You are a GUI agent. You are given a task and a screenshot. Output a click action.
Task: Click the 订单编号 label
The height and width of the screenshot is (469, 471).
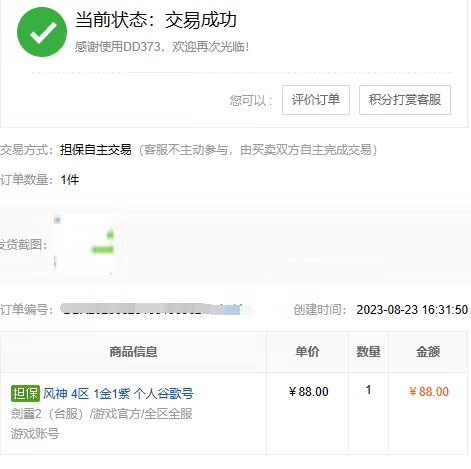coord(27,309)
